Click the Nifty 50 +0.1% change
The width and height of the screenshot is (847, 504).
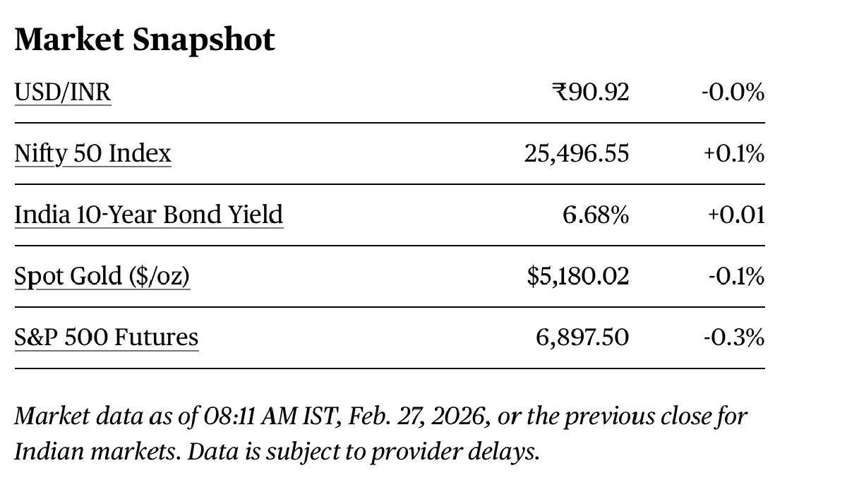[x=733, y=154]
